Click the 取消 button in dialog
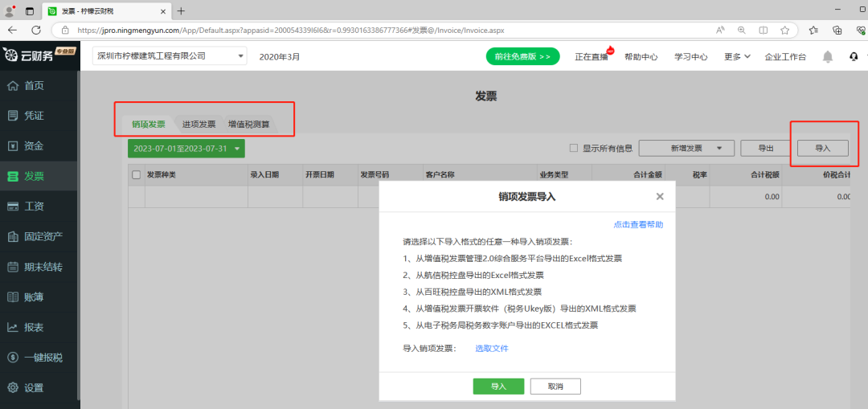This screenshot has width=868, height=409. [555, 387]
